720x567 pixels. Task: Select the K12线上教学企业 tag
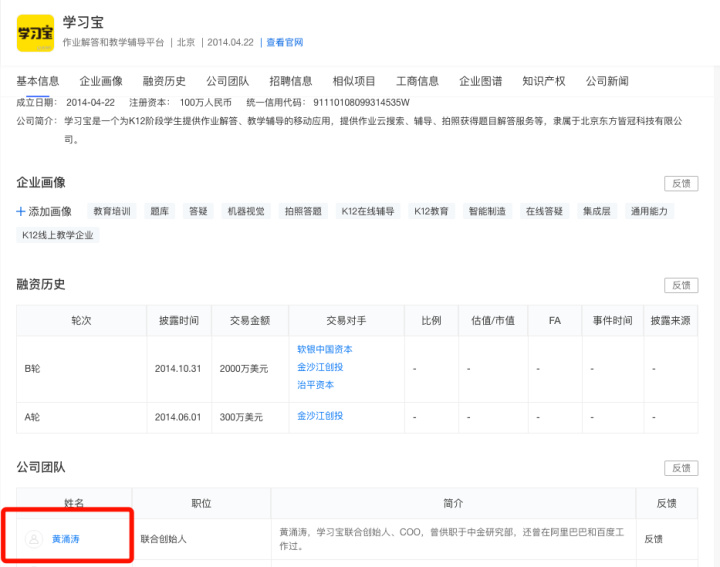point(57,235)
